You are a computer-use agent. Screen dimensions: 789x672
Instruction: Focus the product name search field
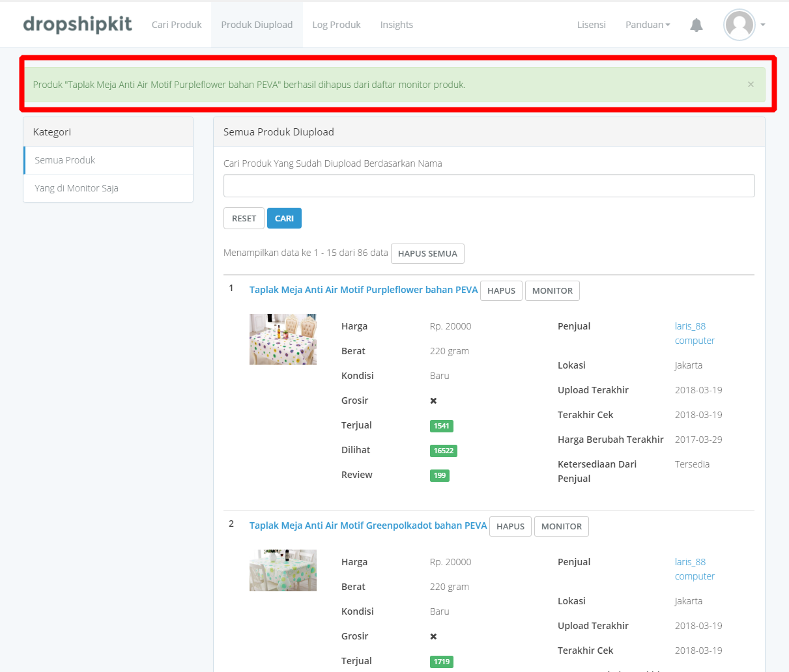tap(489, 186)
